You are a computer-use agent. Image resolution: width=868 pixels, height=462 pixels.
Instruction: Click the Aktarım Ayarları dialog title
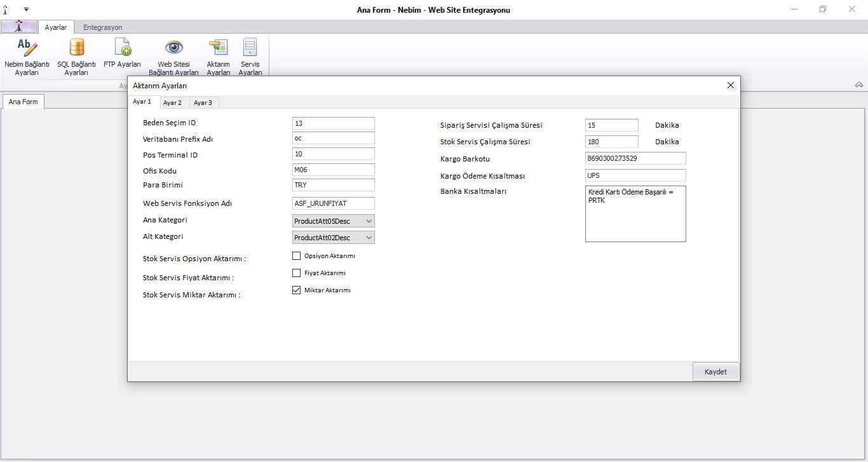[159, 85]
